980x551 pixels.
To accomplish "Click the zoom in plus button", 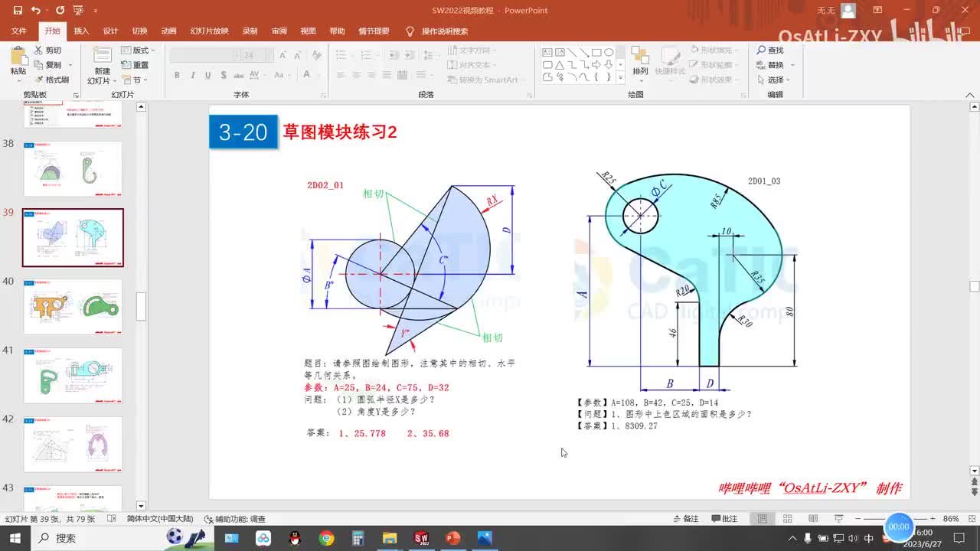I will coord(933,519).
